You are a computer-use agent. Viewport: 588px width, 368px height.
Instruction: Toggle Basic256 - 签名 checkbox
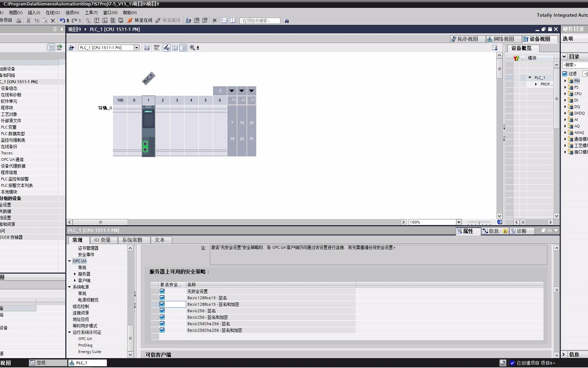point(162,311)
